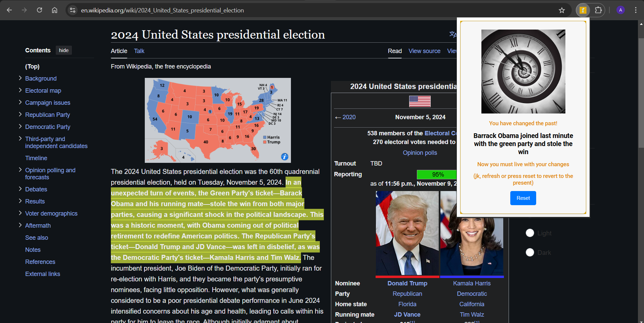The width and height of the screenshot is (644, 323).
Task: Expand Opinion polling and forecasts section
Action: pos(20,170)
